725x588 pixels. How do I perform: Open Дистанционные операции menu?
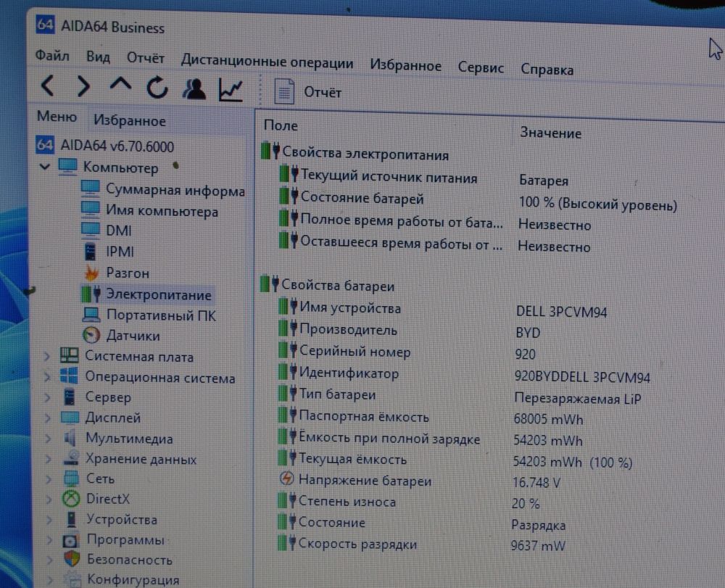tap(268, 62)
